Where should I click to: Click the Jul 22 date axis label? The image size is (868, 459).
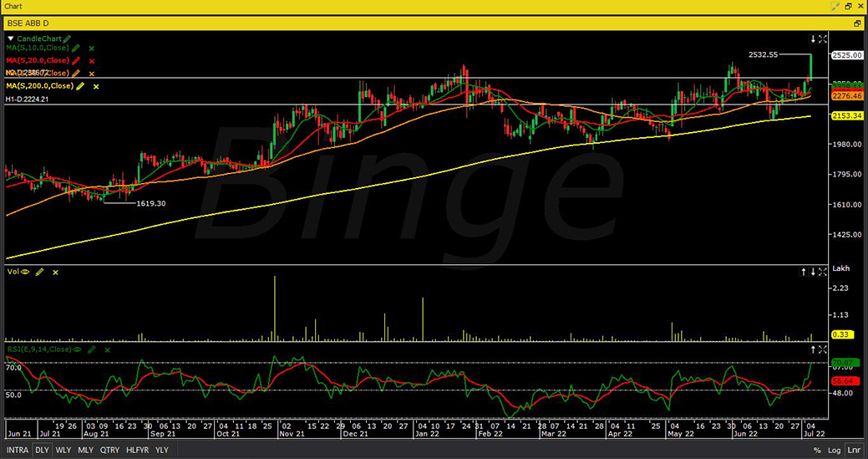coord(815,434)
